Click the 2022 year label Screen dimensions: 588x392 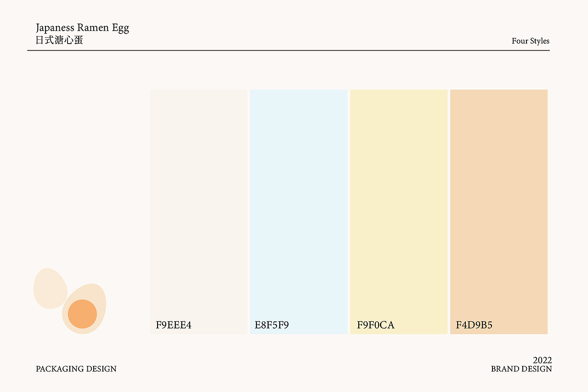coord(543,360)
